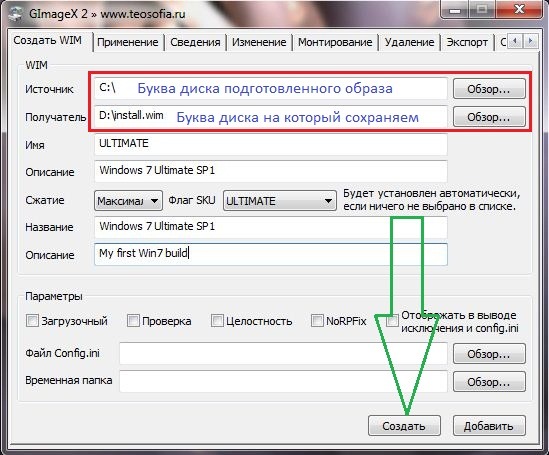Image resolution: width=549 pixels, height=455 pixels.
Task: Browse for Файл Config.ini with Обзор
Action: (x=489, y=354)
